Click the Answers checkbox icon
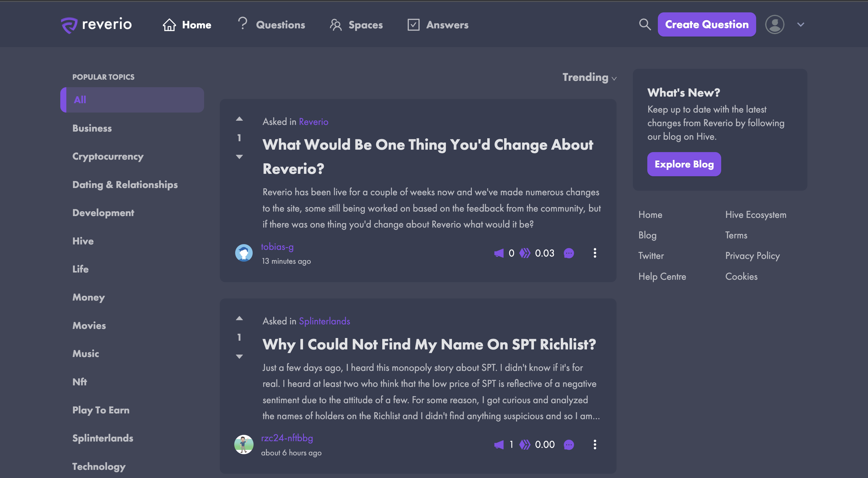This screenshot has width=868, height=478. tap(413, 25)
